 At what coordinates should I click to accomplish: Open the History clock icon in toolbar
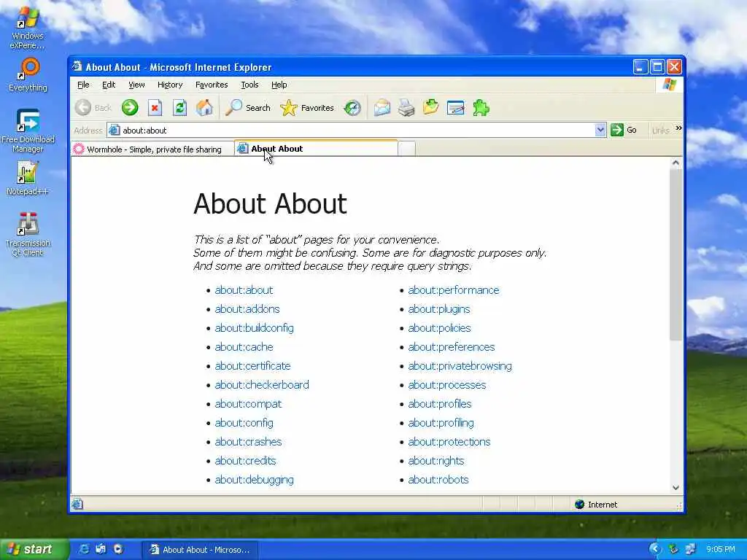tap(352, 108)
